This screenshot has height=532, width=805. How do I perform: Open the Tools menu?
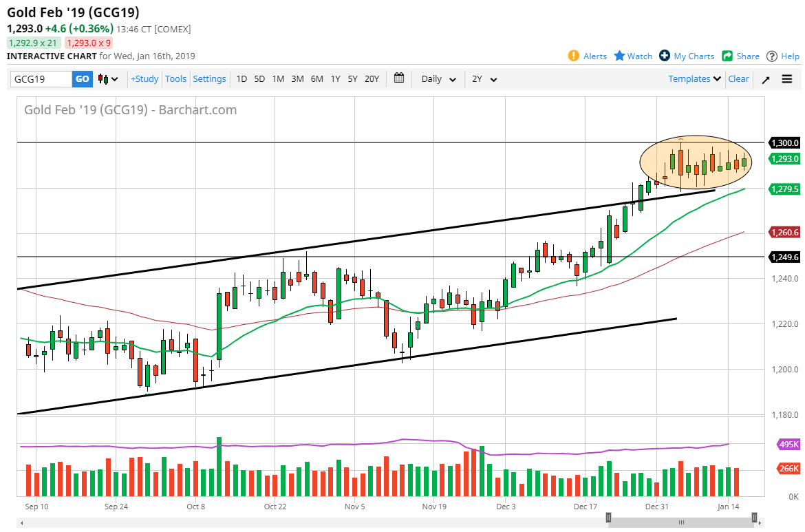click(x=175, y=78)
